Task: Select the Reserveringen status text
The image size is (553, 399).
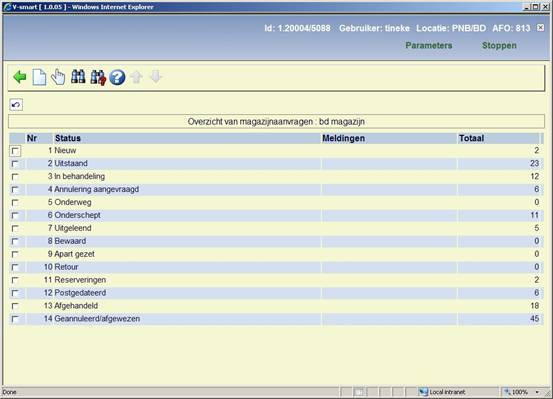Action: 80,280
